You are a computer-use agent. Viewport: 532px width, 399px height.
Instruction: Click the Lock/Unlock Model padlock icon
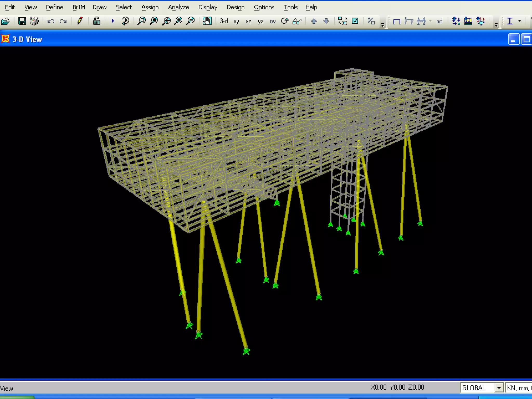[x=97, y=21]
